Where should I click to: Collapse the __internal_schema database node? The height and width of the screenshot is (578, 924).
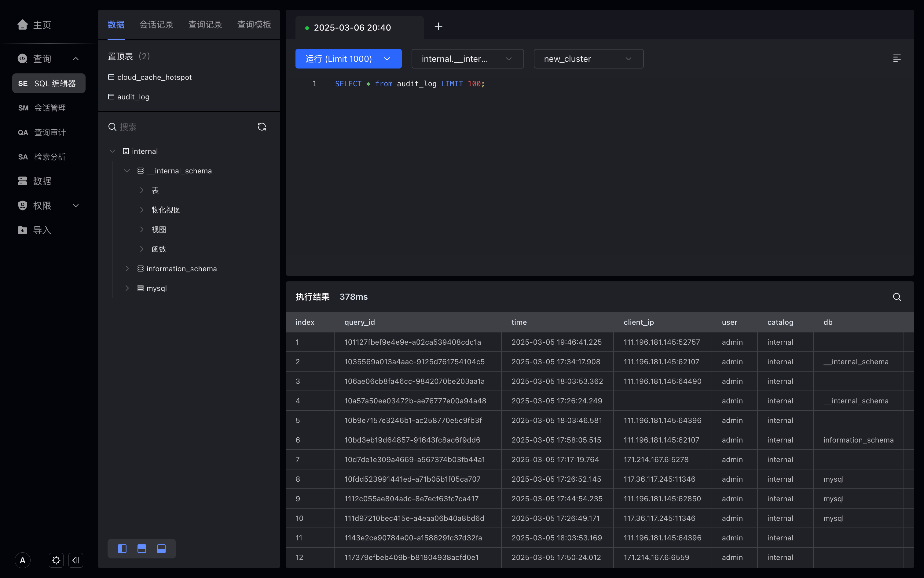tap(127, 171)
